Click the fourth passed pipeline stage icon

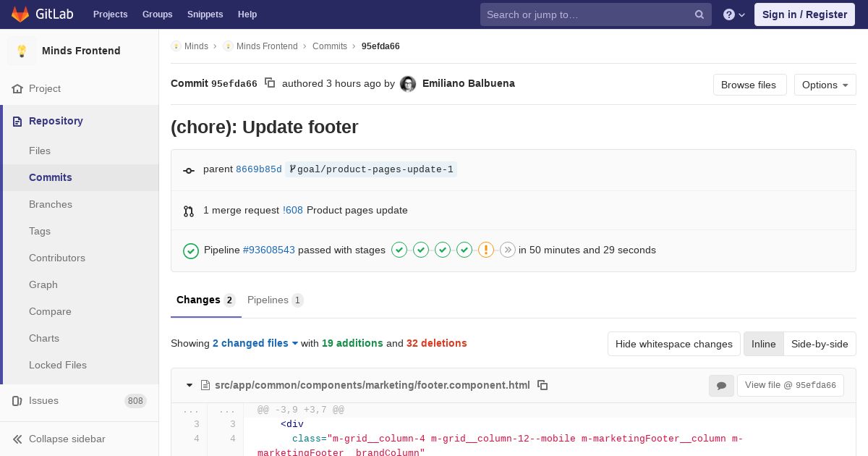(x=464, y=250)
